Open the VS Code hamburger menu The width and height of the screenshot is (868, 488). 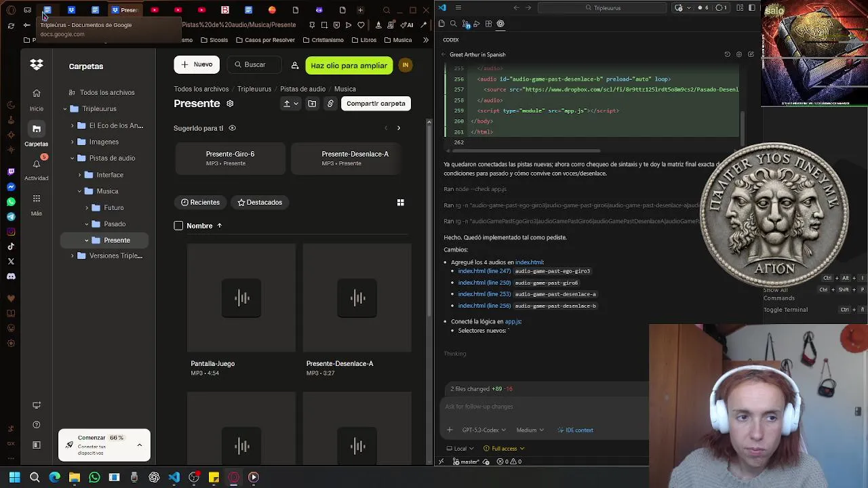[x=458, y=7]
